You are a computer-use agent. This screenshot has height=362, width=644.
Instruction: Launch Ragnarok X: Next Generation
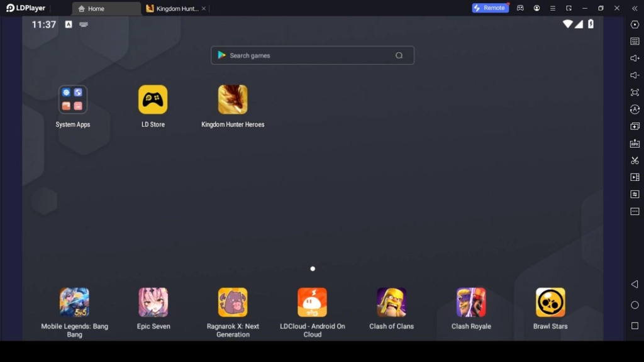(233, 302)
